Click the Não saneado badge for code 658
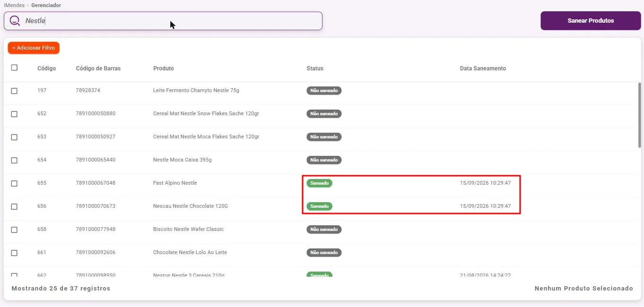This screenshot has width=644, height=307. (324, 229)
